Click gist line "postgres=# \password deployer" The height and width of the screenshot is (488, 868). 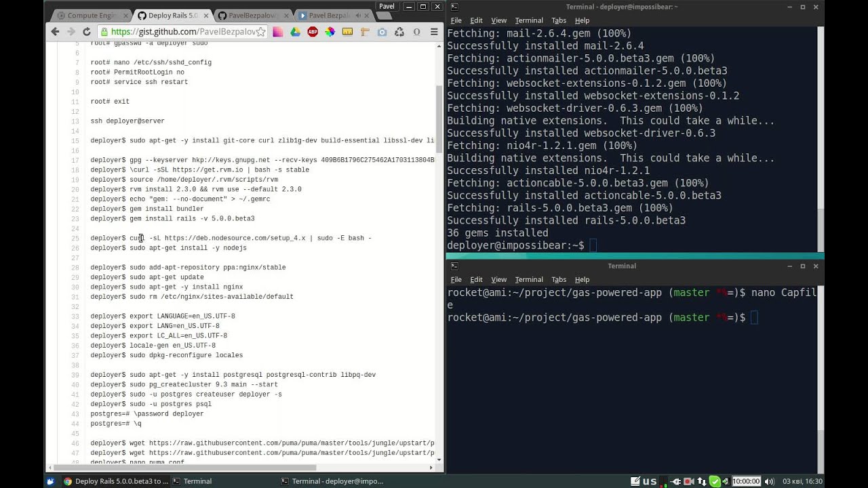(x=146, y=414)
